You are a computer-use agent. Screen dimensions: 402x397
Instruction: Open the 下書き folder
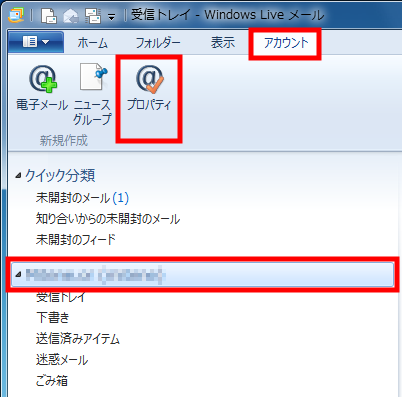pos(53,317)
